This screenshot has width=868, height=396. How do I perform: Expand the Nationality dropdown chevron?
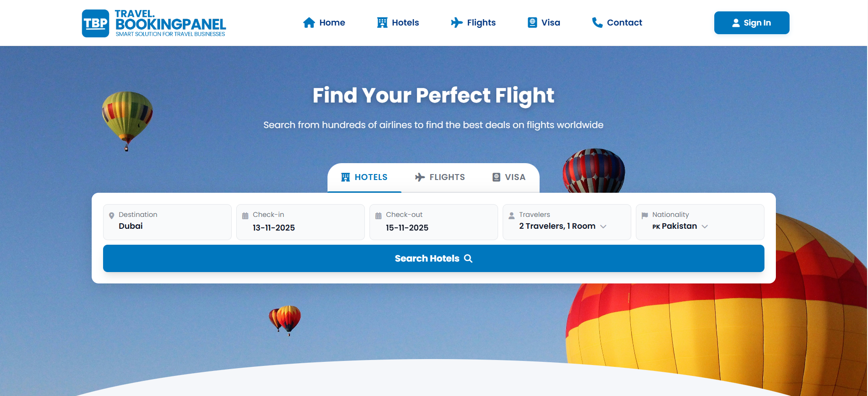tap(705, 226)
